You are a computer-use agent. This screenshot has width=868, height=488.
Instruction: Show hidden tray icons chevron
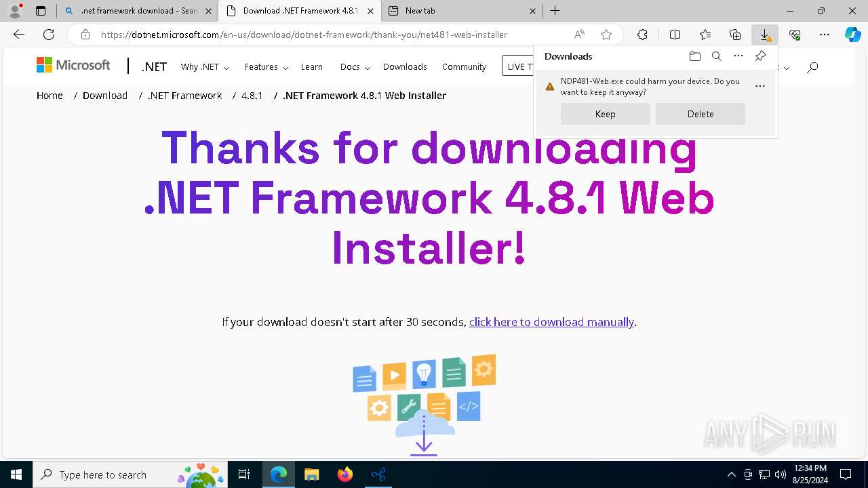[x=731, y=474]
